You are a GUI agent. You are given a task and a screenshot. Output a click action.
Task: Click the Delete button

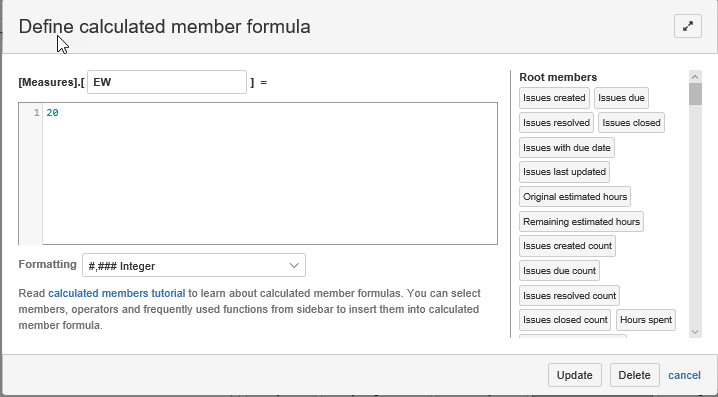point(634,375)
